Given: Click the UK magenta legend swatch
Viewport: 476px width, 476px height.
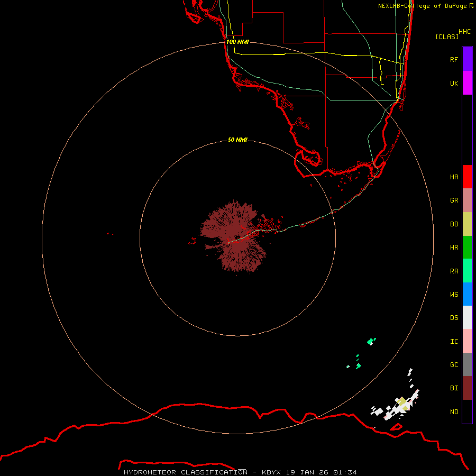Looking at the screenshot, I should click(467, 83).
